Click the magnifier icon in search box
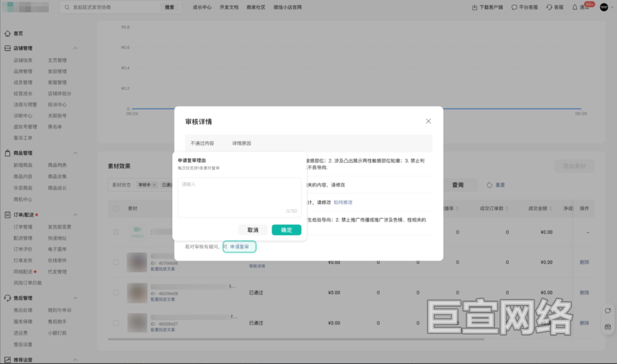 [x=67, y=7]
